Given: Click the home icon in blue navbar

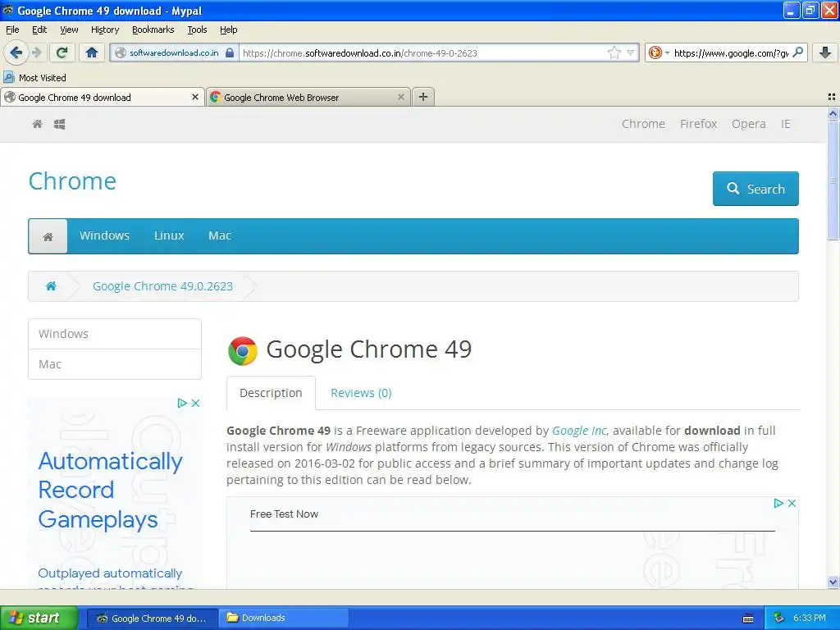Looking at the screenshot, I should point(48,236).
